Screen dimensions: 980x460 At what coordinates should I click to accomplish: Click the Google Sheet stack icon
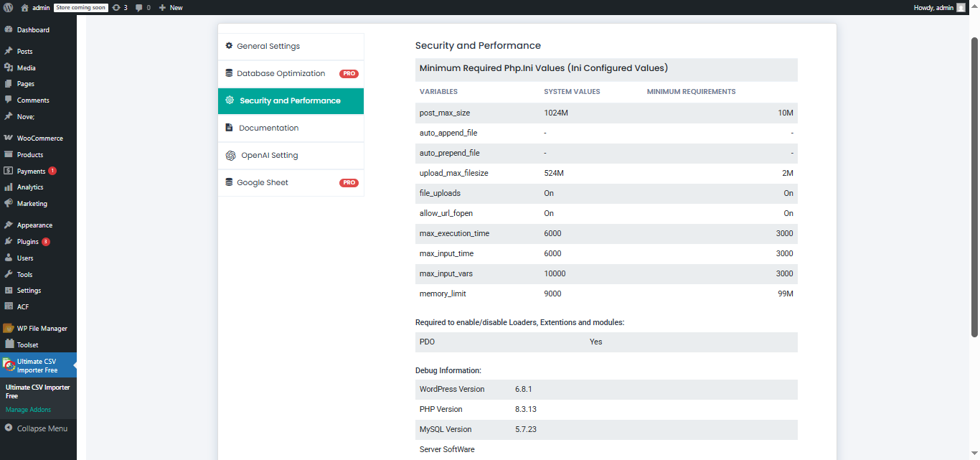[x=230, y=182]
